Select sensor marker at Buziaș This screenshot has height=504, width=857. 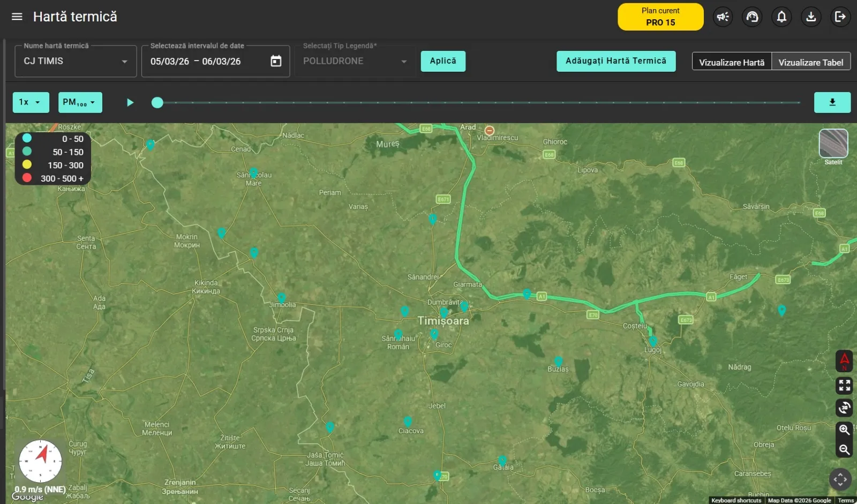pos(558,361)
